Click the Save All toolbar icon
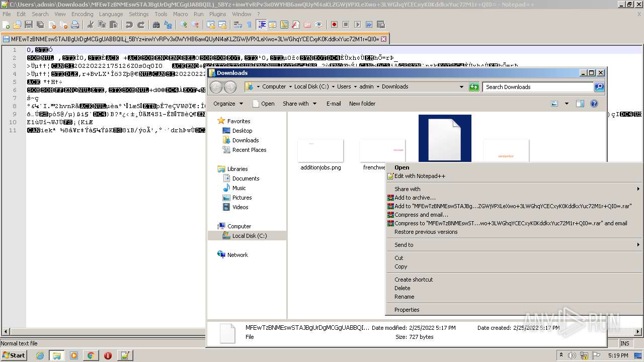 (40, 24)
